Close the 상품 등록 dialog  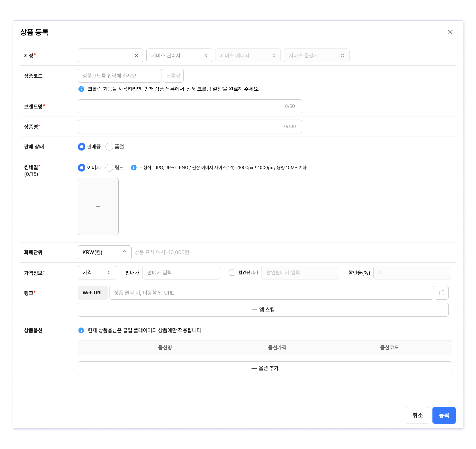pyautogui.click(x=450, y=32)
